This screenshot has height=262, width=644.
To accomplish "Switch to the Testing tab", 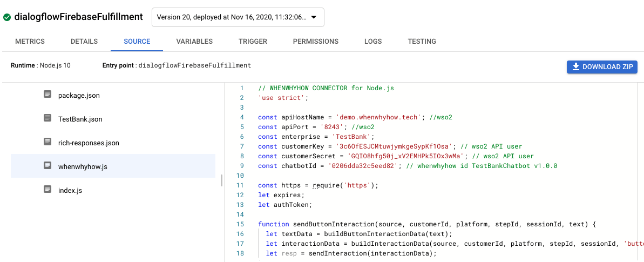I will pyautogui.click(x=422, y=42).
